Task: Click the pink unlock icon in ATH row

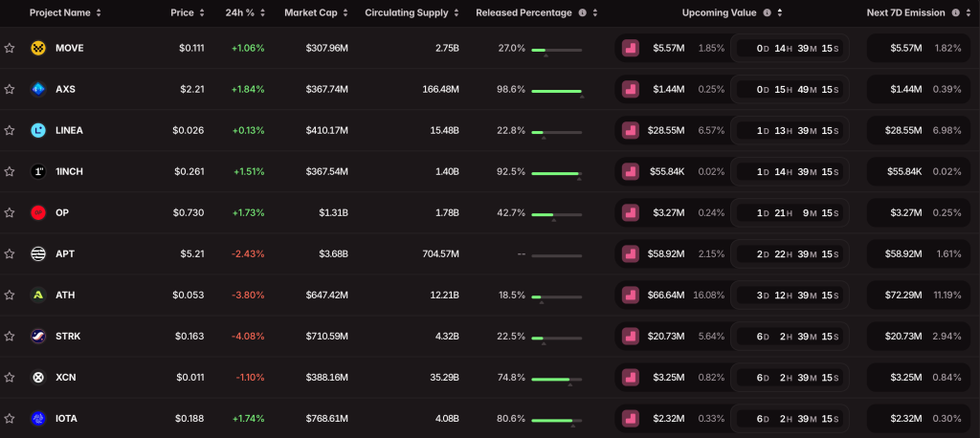Action: pyautogui.click(x=630, y=295)
